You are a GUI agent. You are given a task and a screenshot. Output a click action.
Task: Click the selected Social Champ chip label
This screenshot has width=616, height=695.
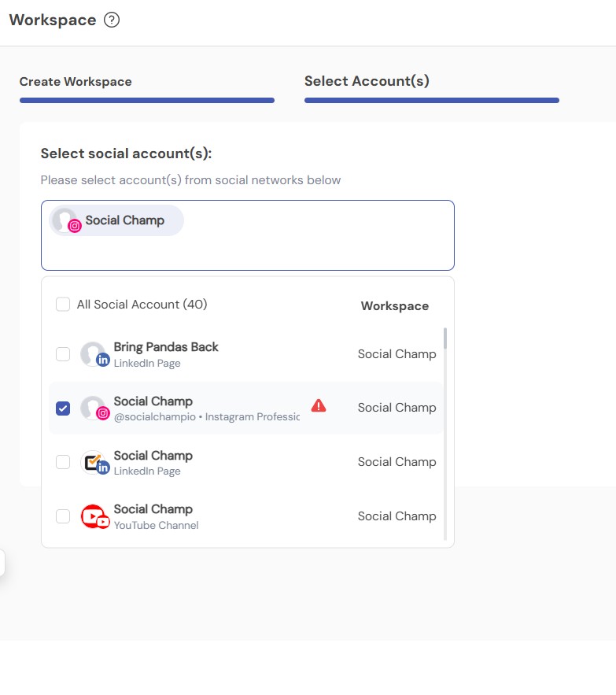point(125,220)
